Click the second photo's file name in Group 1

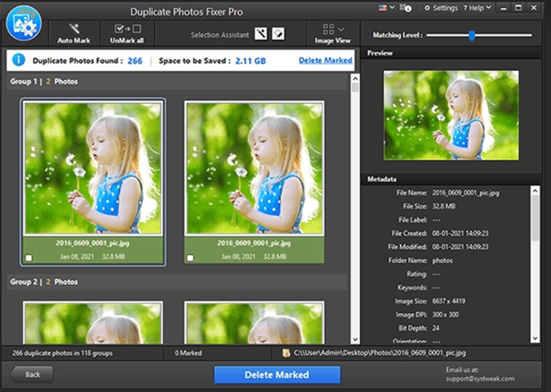pyautogui.click(x=254, y=243)
